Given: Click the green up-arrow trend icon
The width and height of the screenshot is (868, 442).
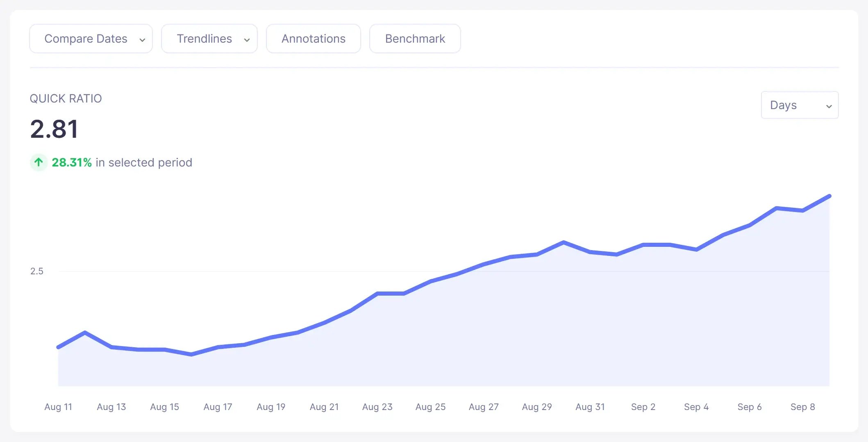Looking at the screenshot, I should click(39, 162).
